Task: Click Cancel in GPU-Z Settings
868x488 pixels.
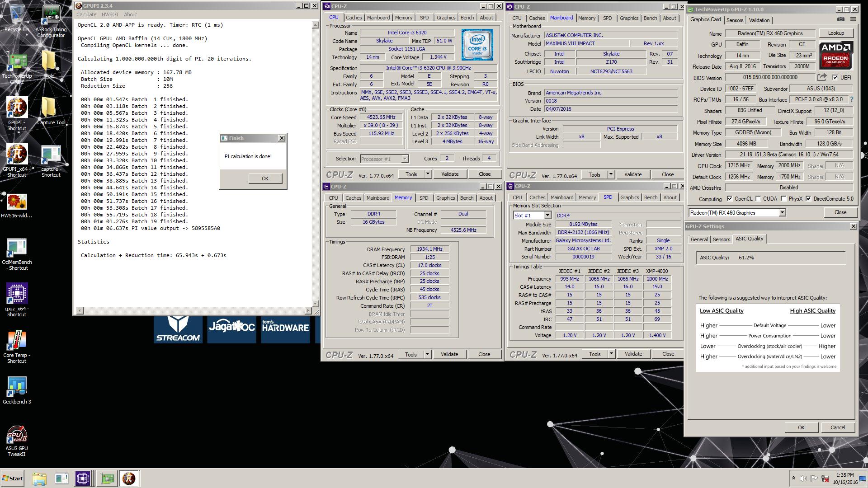Action: (837, 427)
